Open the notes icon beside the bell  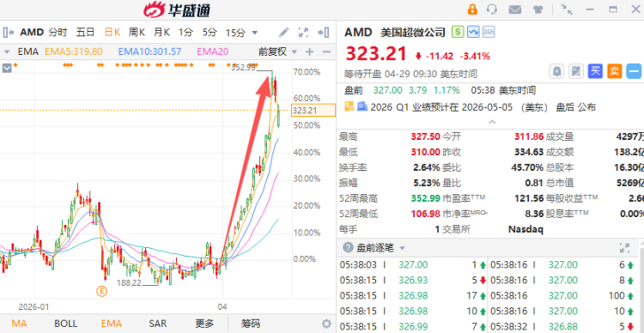(576, 71)
